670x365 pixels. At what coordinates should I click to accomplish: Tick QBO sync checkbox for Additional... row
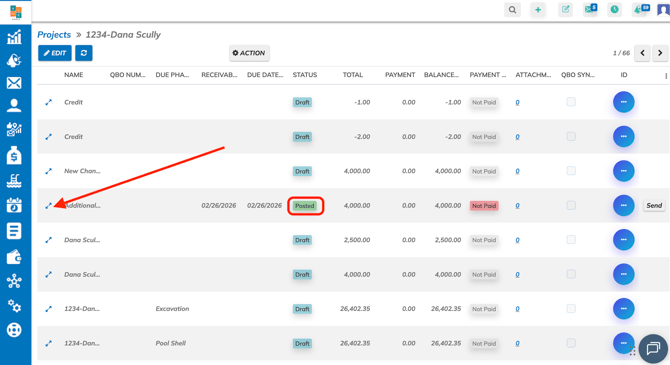(x=571, y=205)
